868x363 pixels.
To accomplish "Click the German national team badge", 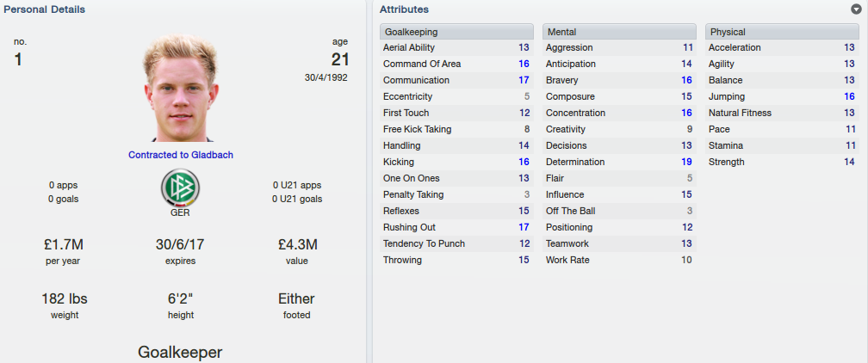I will (x=181, y=188).
